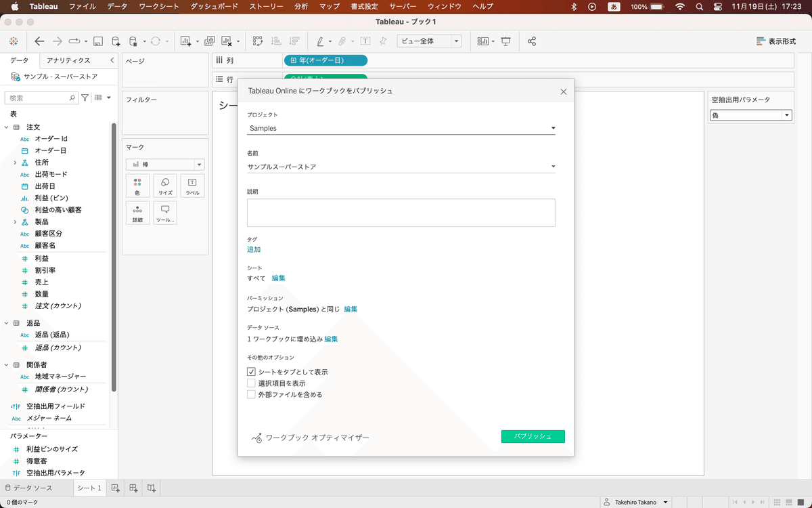The width and height of the screenshot is (812, 508).
Task: Click the new worksheet toolbar icon
Action: click(186, 41)
